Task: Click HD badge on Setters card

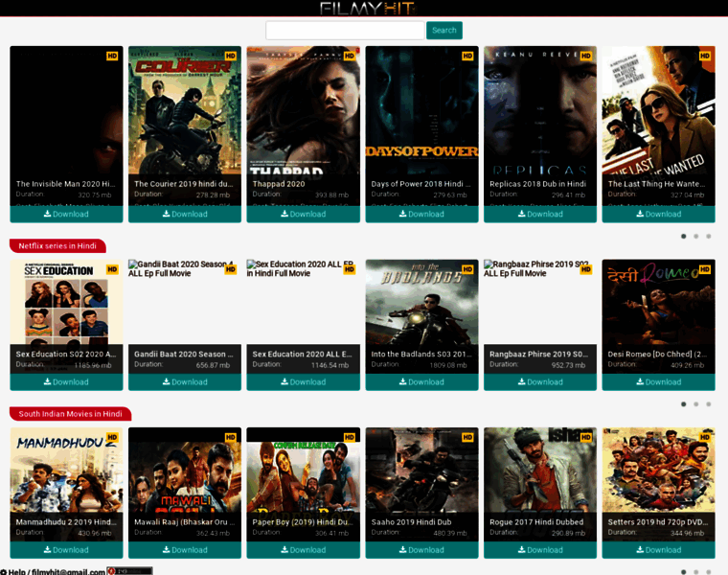Action: tap(704, 438)
